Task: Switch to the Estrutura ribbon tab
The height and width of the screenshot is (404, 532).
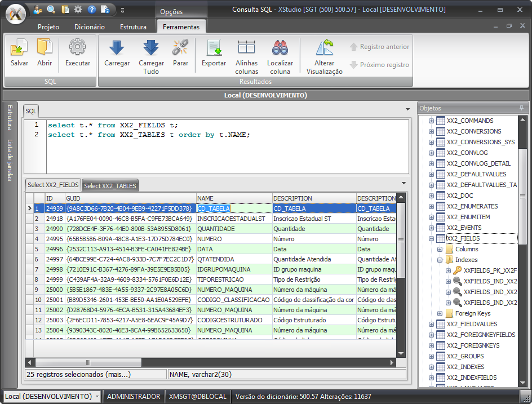Action: (133, 26)
